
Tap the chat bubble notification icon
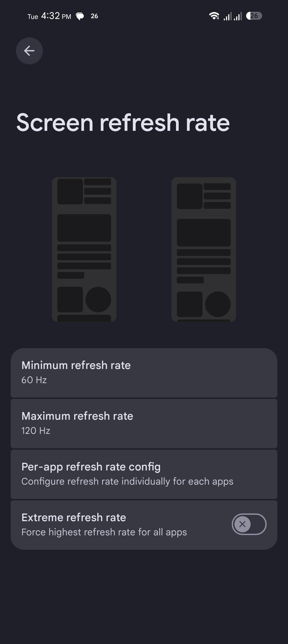80,16
